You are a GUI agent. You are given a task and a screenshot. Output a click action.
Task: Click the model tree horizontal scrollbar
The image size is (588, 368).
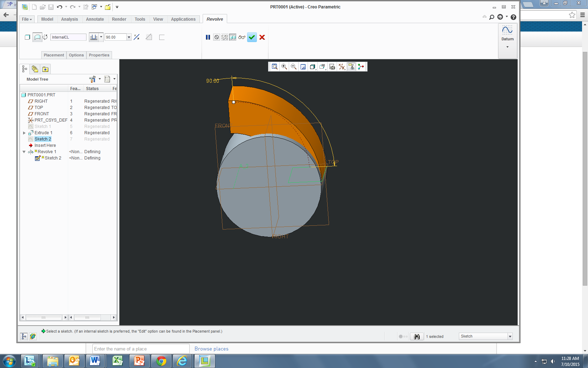click(x=44, y=318)
